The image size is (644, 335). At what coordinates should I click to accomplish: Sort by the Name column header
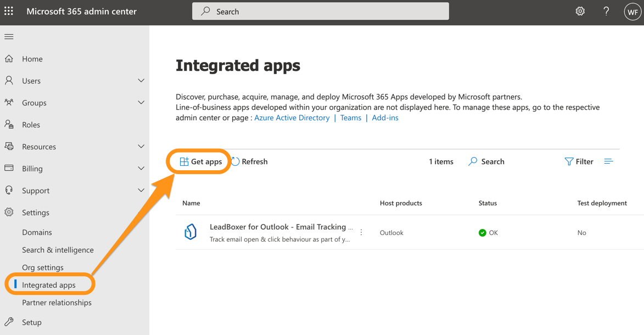(191, 203)
